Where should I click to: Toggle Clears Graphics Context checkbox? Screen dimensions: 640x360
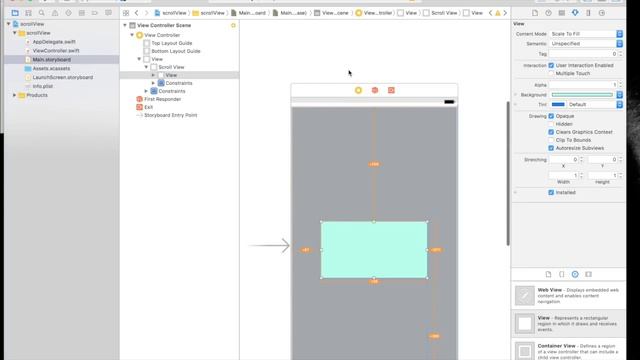551,132
